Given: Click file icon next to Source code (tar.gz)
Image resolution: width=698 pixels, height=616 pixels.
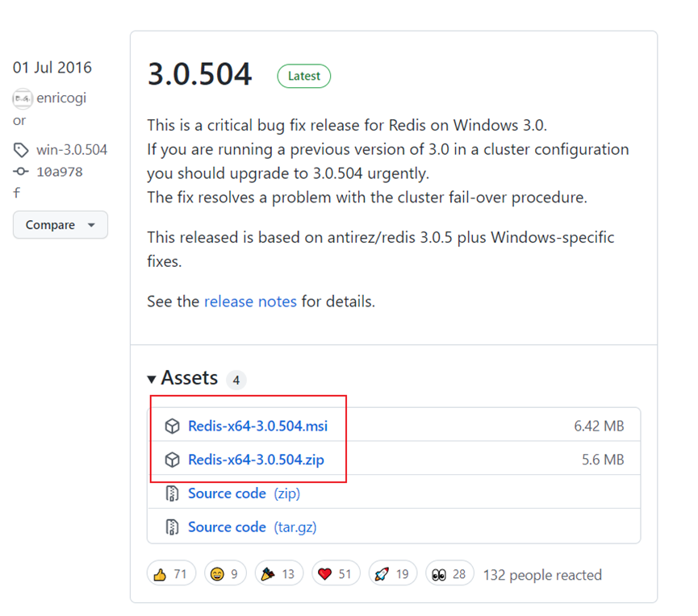Looking at the screenshot, I should 172,527.
